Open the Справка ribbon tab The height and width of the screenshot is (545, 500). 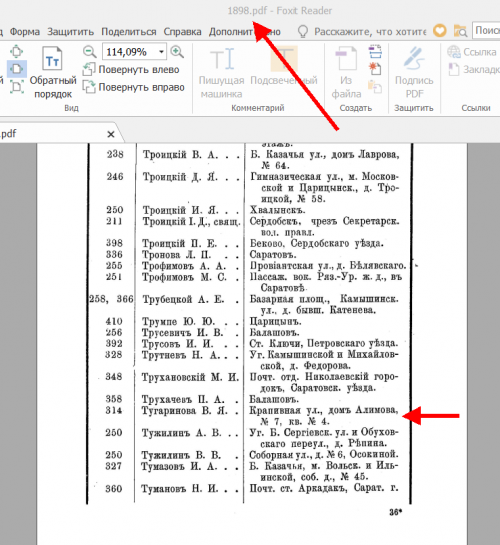(x=182, y=32)
